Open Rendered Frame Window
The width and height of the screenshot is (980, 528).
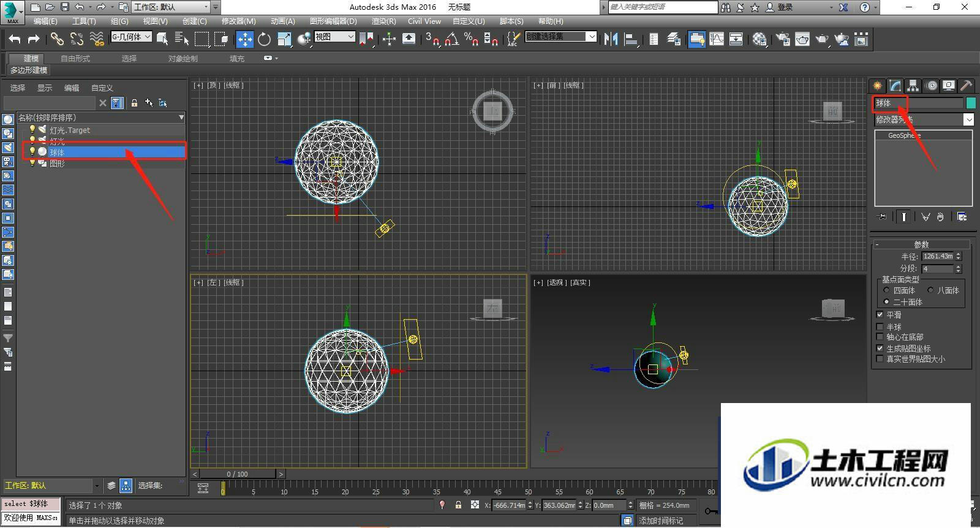tap(802, 39)
